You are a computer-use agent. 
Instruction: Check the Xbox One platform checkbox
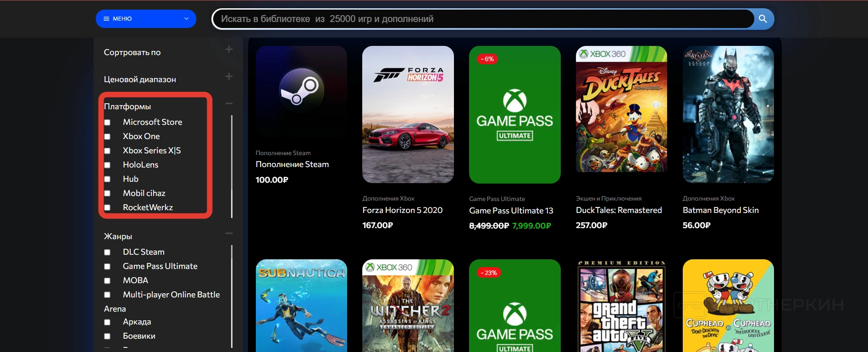[107, 137]
